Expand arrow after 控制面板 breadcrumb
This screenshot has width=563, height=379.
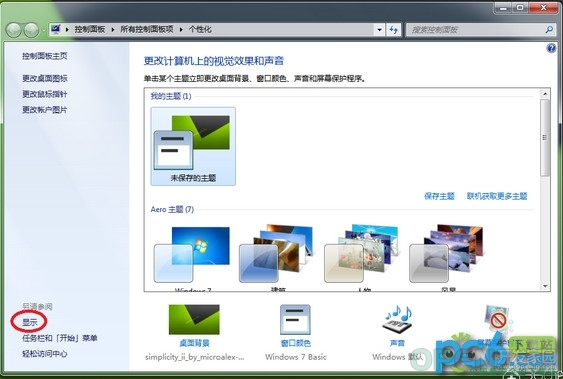[x=113, y=29]
